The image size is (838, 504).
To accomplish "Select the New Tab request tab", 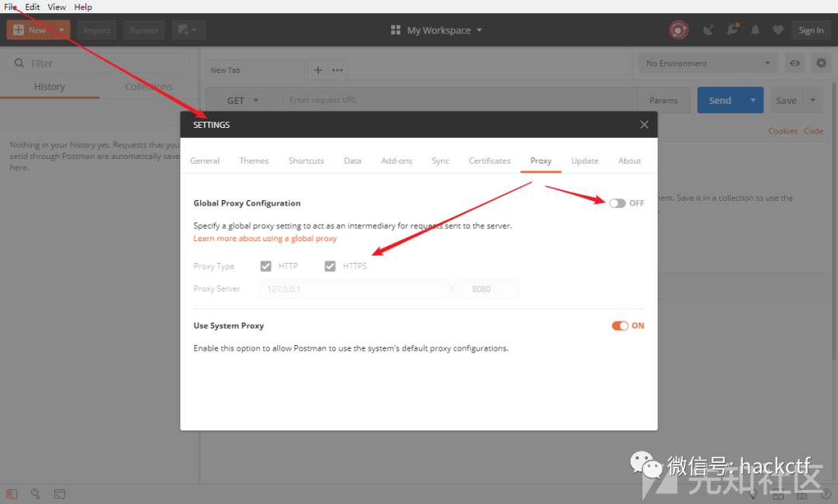I will tap(255, 70).
